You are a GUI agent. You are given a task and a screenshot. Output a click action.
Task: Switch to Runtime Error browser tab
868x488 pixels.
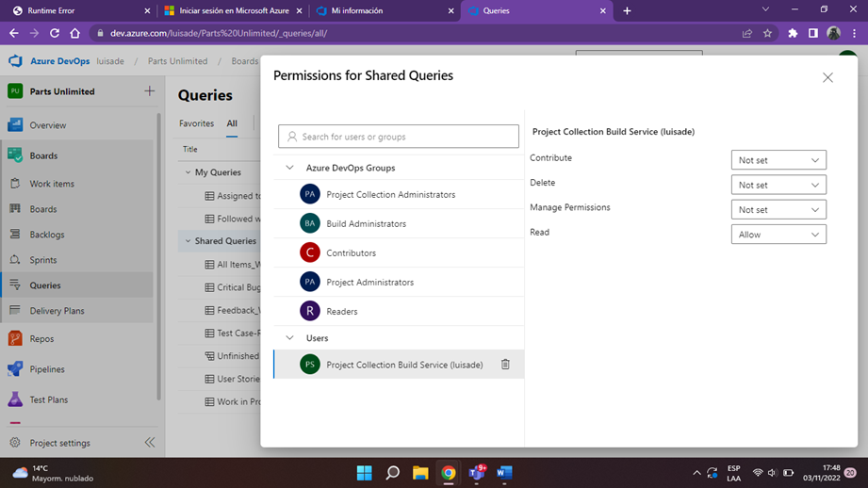point(81,10)
